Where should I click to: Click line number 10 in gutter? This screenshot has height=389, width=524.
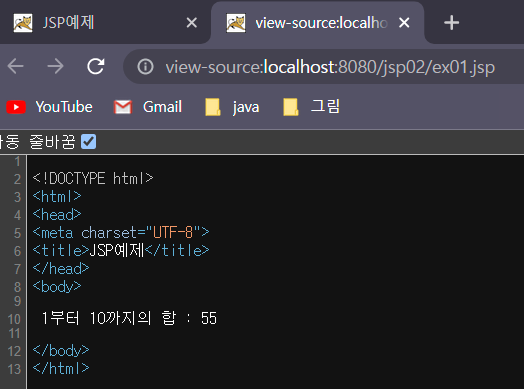click(14, 319)
